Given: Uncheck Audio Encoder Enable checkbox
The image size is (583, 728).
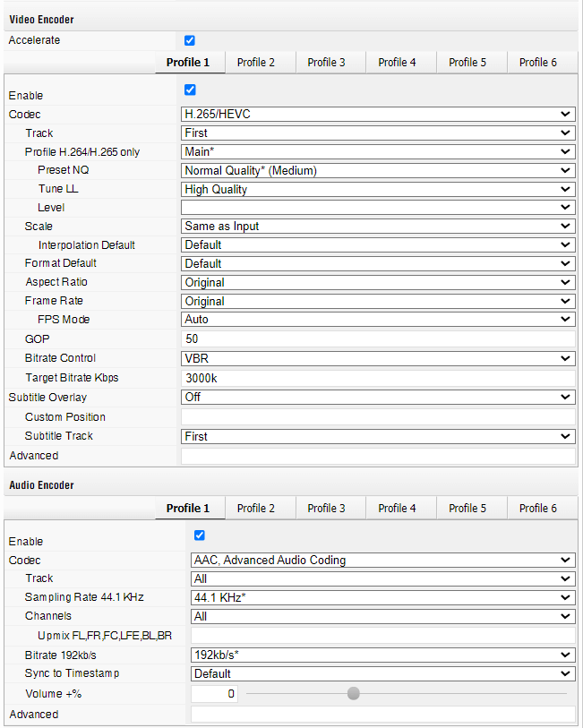Looking at the screenshot, I should coord(199,535).
